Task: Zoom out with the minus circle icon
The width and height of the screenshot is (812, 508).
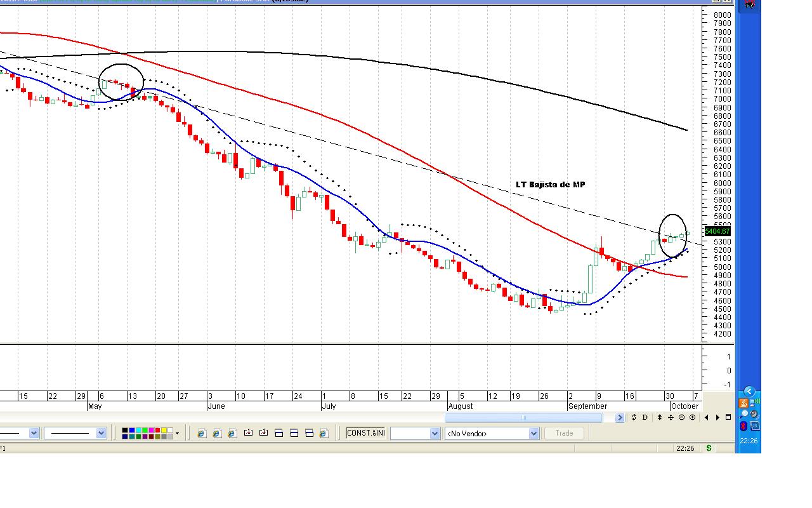Action: click(x=681, y=417)
